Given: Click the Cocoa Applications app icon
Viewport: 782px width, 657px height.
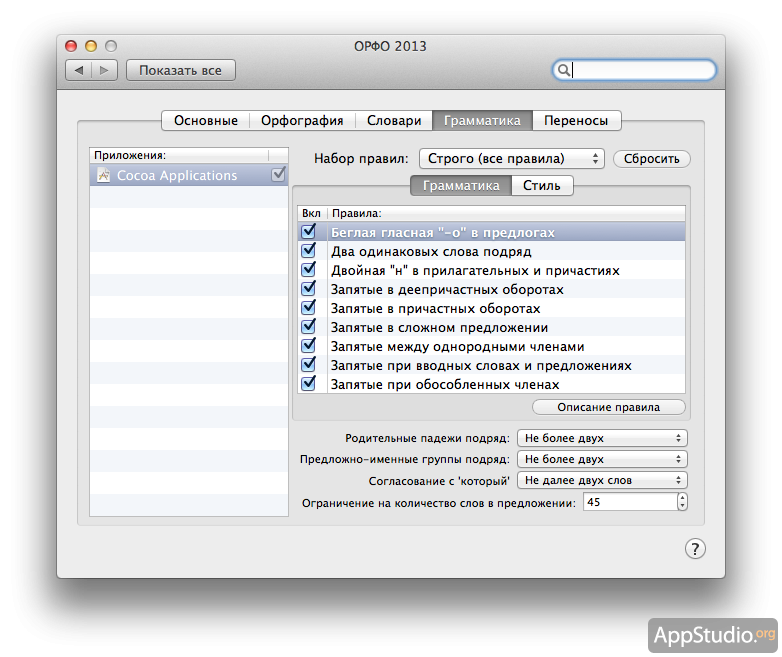Looking at the screenshot, I should click(103, 175).
